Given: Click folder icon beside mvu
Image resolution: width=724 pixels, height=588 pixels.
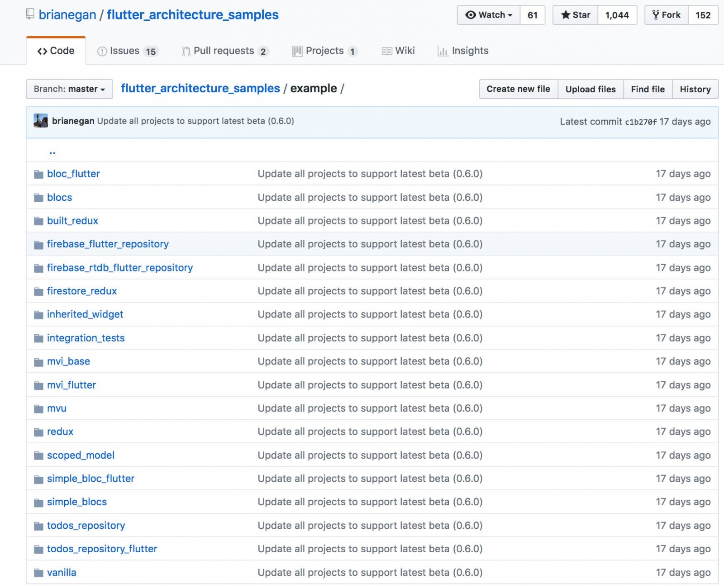Looking at the screenshot, I should [x=38, y=409].
